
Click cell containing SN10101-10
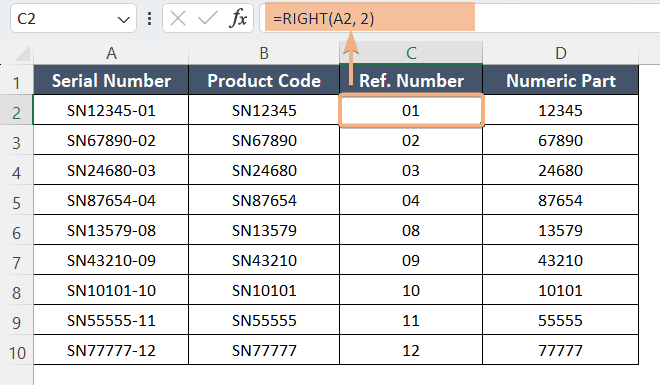pyautogui.click(x=111, y=290)
